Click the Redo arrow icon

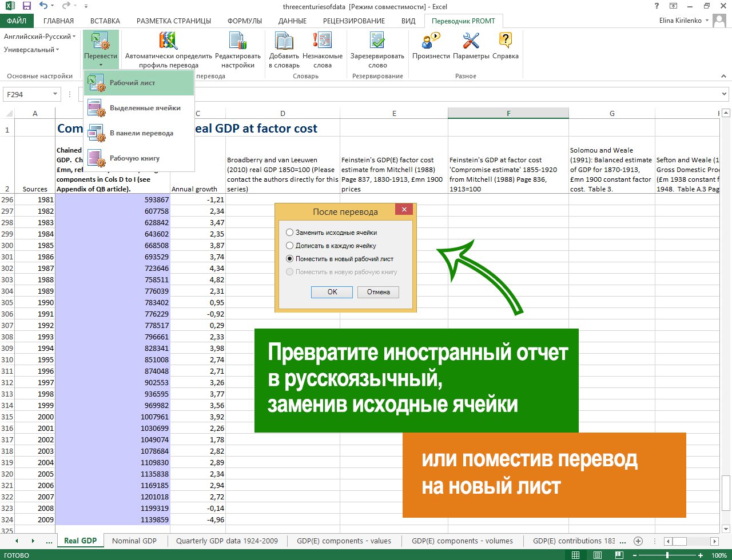(66, 6)
